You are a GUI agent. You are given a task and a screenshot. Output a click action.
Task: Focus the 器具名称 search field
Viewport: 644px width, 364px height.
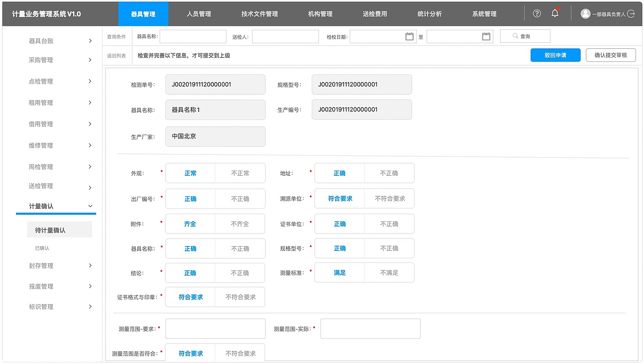pos(193,36)
